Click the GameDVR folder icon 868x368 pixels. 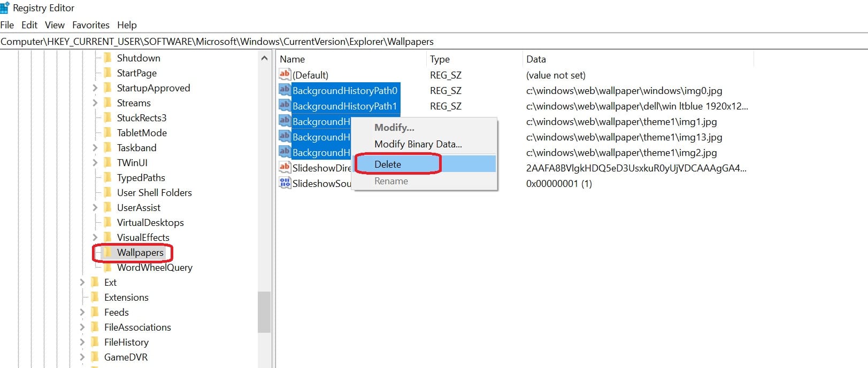coord(95,357)
